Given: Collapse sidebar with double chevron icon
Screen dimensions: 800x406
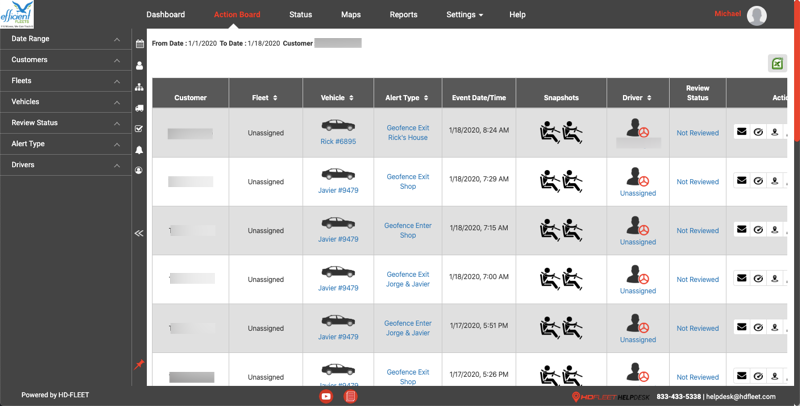Looking at the screenshot, I should 139,233.
